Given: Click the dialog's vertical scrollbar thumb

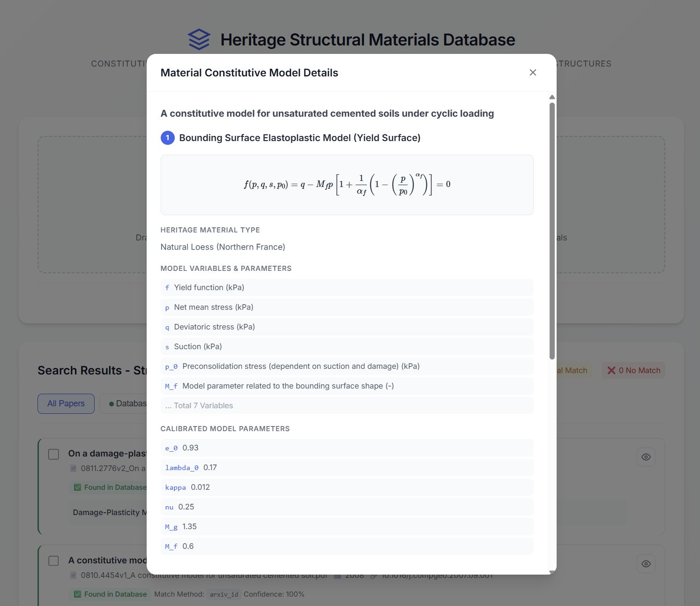Looking at the screenshot, I should pos(552,230).
